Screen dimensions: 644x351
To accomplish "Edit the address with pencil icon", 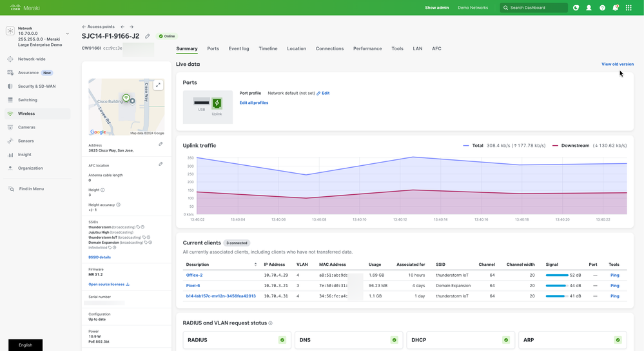I will coord(161,144).
